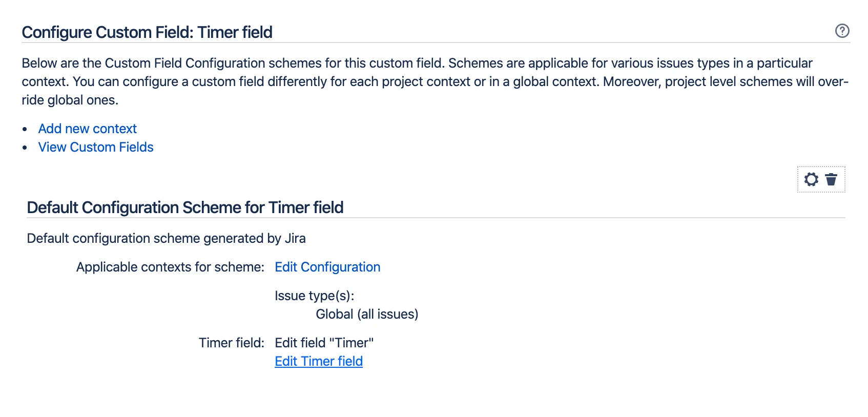This screenshot has height=417, width=868.
Task: Open the View Custom Fields link
Action: (96, 147)
